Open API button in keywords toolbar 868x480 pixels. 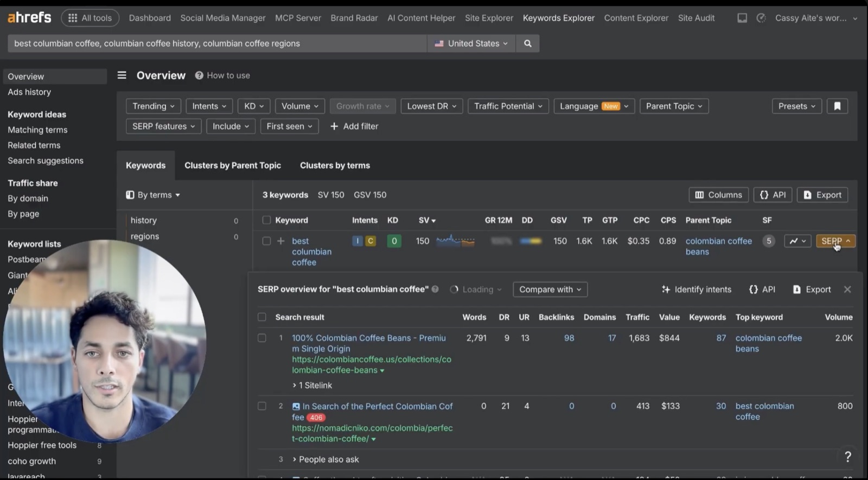tap(773, 195)
